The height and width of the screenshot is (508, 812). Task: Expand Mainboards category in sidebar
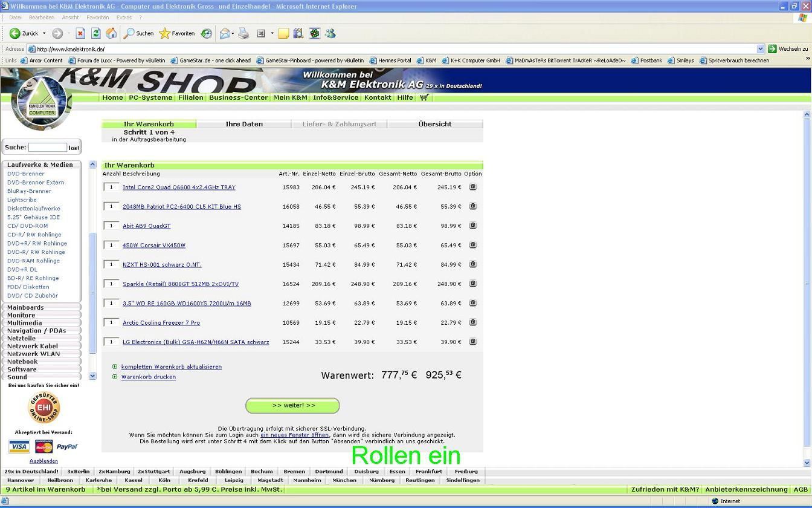[41, 307]
